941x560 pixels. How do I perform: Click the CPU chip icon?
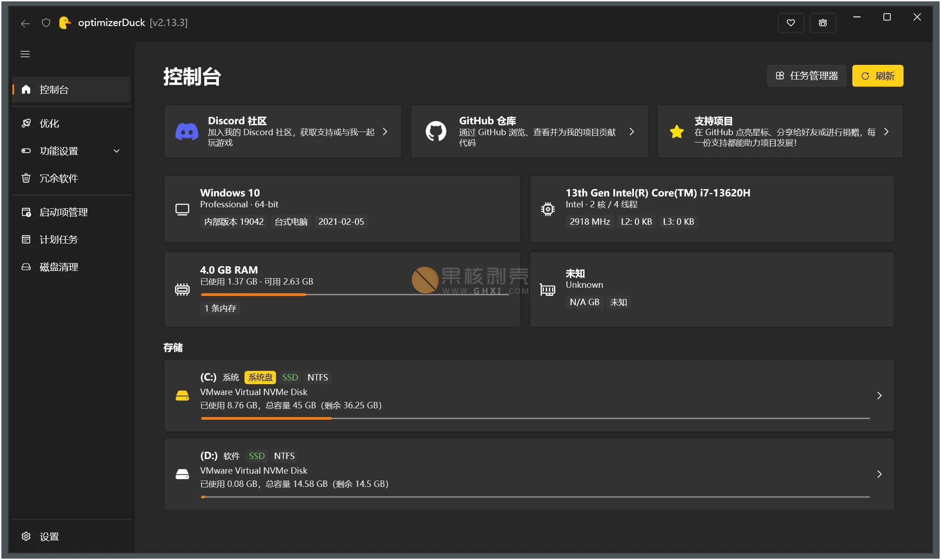(548, 209)
